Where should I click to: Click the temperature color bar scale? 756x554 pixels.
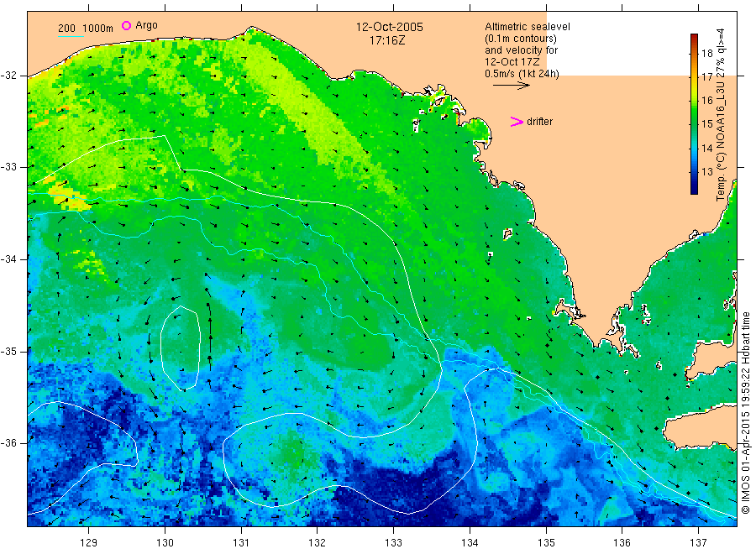[x=695, y=114]
